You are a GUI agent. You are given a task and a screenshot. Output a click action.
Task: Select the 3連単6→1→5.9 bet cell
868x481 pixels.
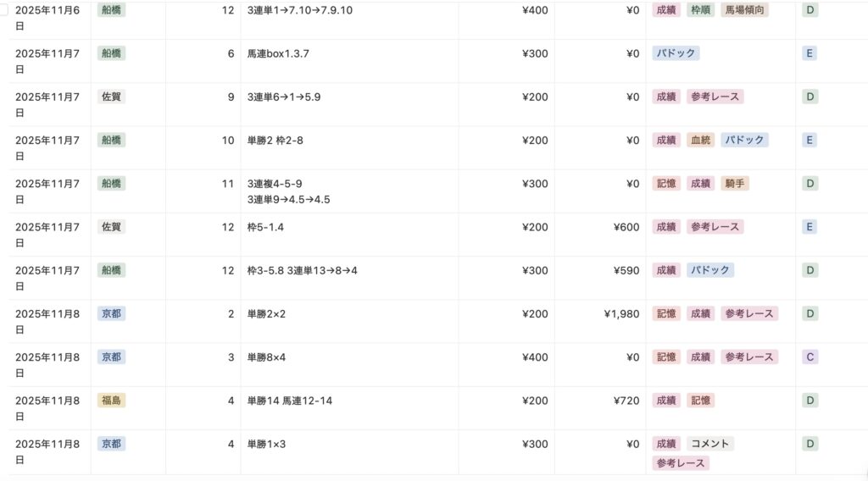click(283, 97)
